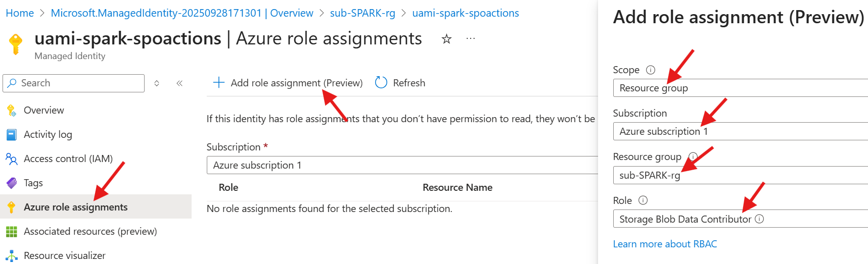868x264 pixels.
Task: Click the Refresh icon
Action: 381,82
